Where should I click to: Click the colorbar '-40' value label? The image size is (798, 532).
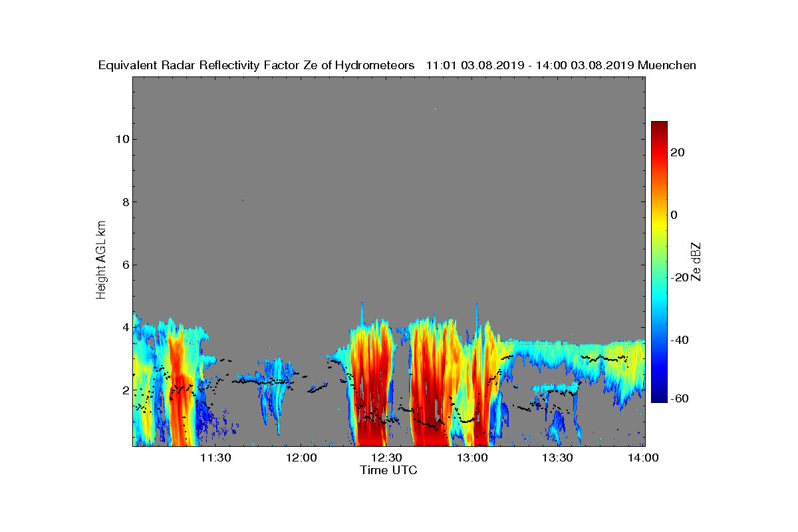coord(680,340)
